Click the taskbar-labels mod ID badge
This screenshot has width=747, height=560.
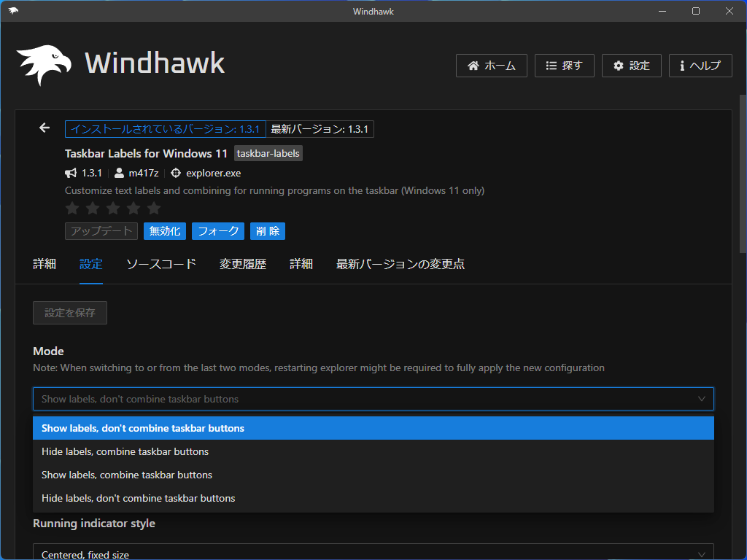click(268, 153)
